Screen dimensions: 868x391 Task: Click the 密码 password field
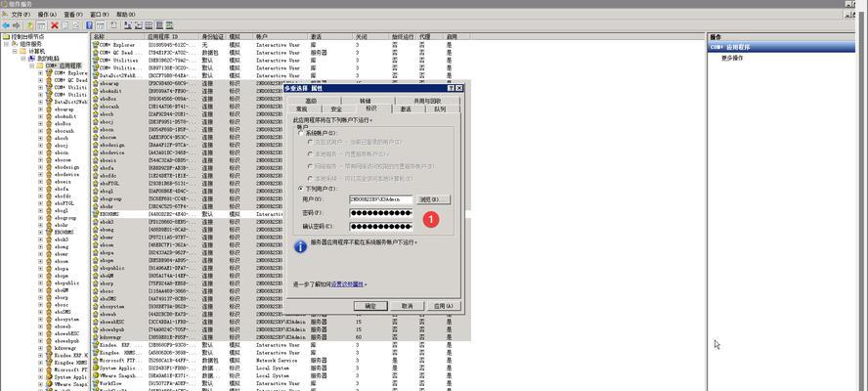381,213
